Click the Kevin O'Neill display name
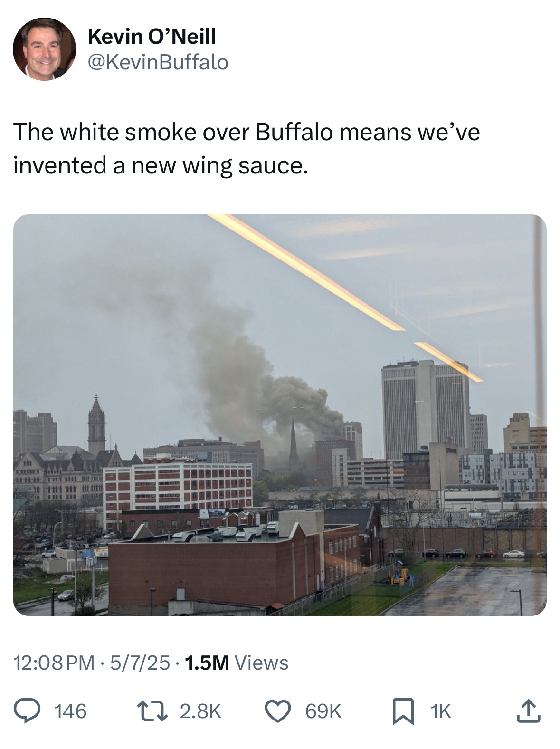 (152, 36)
